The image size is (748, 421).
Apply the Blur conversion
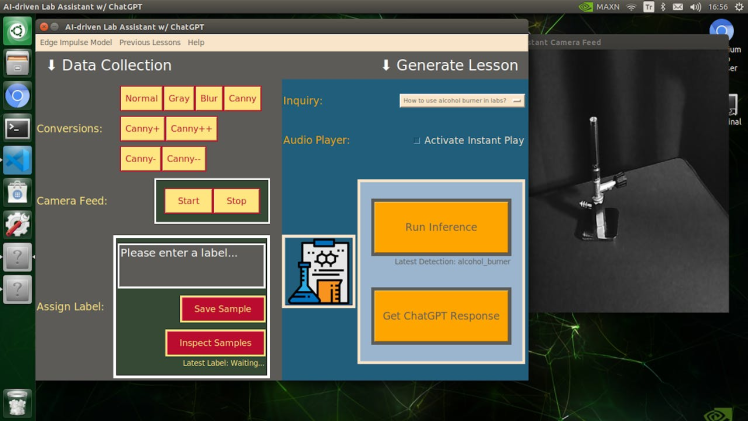pyautogui.click(x=208, y=98)
